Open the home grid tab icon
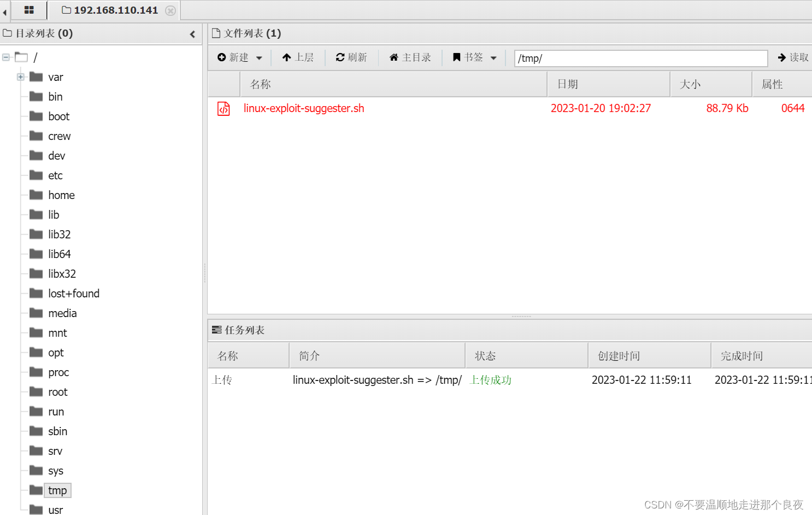This screenshot has width=812, height=515. [29, 10]
